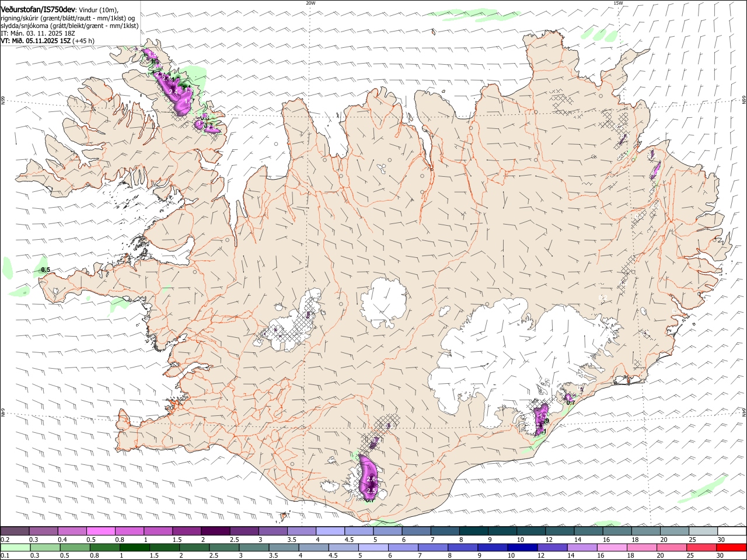Select the upper legend swatch between 8 and 9
The height and width of the screenshot is (560, 747).
click(x=473, y=531)
